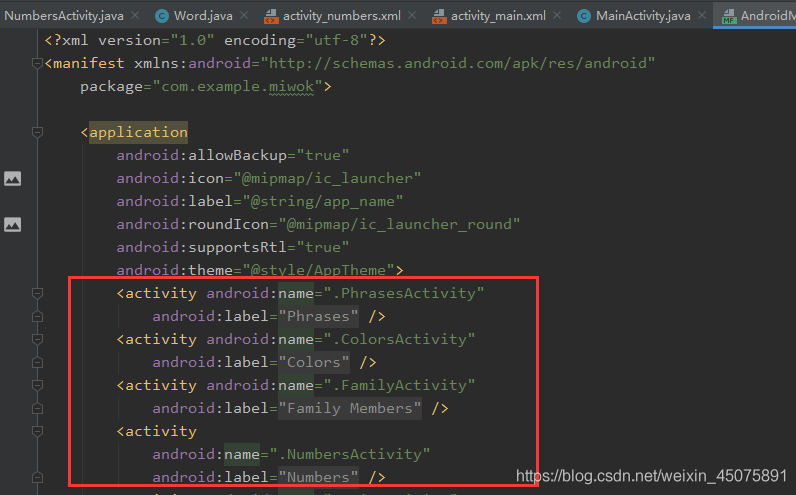
Task: Click the ".PhrasesActivity" name value
Action: (x=404, y=293)
